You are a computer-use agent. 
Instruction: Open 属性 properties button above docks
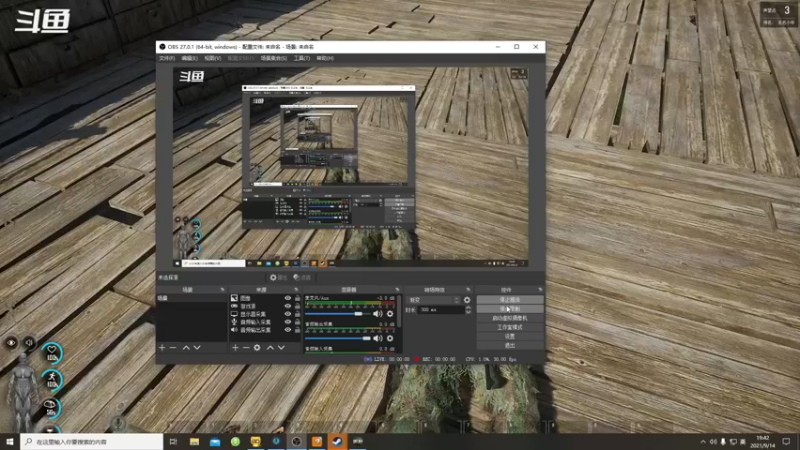point(279,278)
